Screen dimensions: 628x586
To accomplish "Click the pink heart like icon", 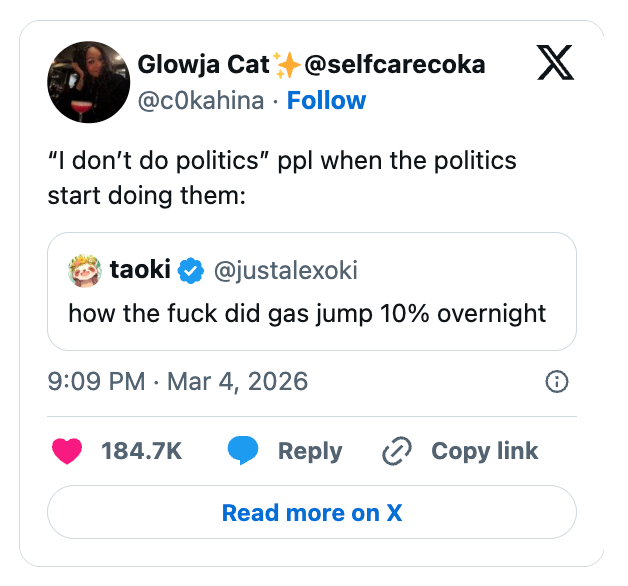I will pyautogui.click(x=67, y=451).
